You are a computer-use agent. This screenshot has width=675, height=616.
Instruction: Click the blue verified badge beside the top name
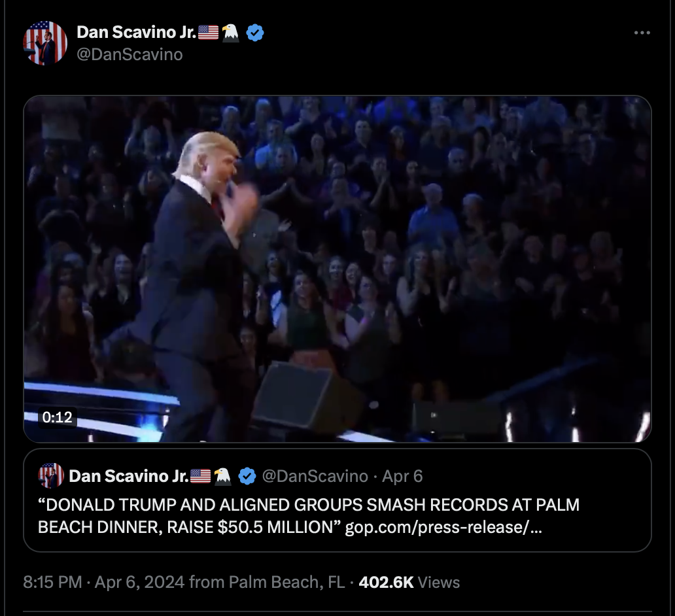pyautogui.click(x=255, y=33)
